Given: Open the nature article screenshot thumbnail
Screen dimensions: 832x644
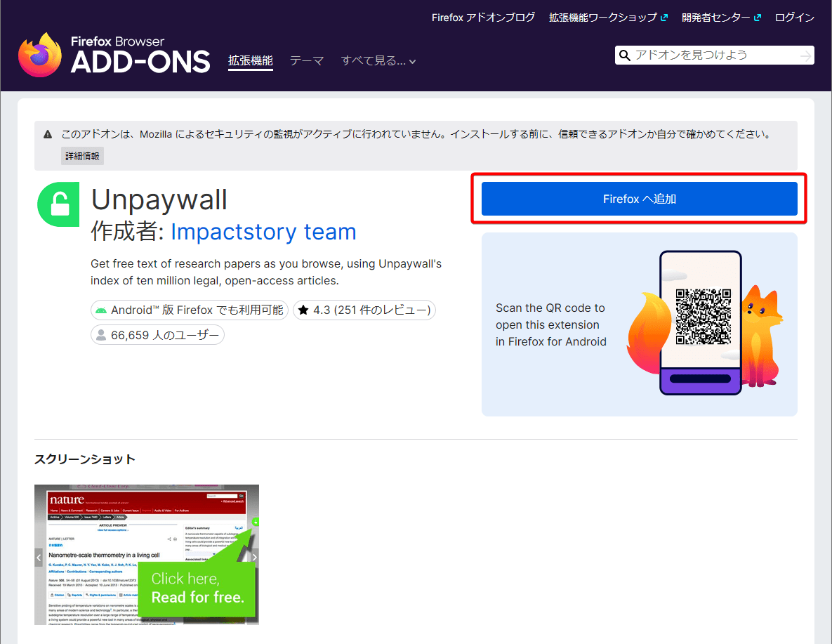Looking at the screenshot, I should click(147, 555).
